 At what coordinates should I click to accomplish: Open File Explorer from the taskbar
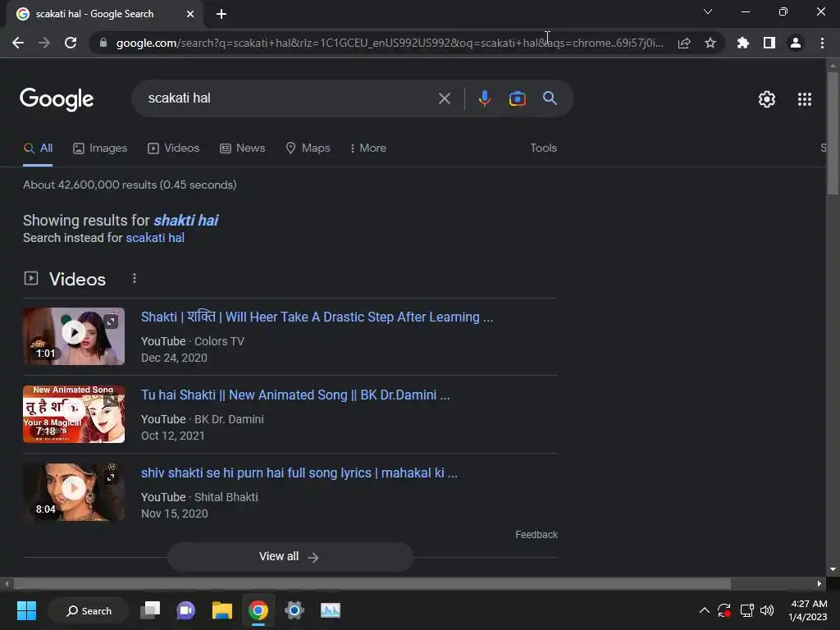[221, 610]
